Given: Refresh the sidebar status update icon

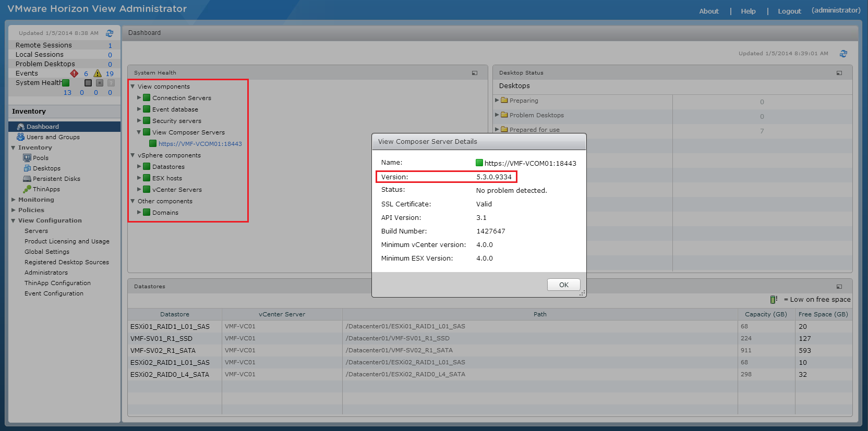Looking at the screenshot, I should [x=110, y=33].
